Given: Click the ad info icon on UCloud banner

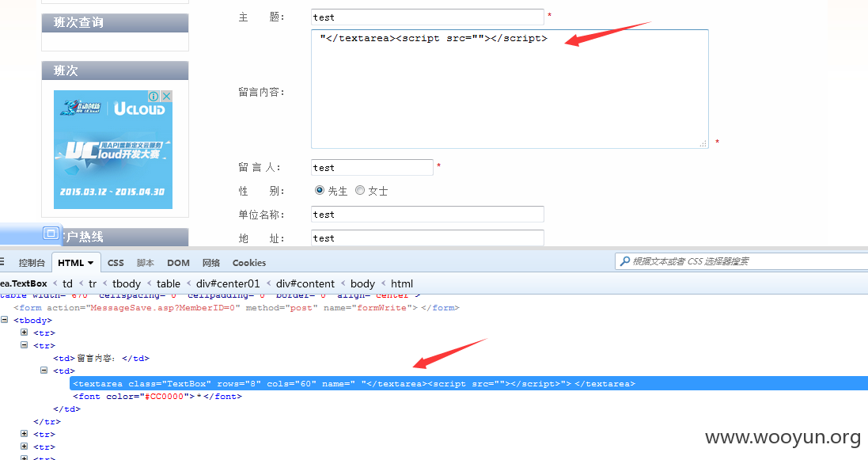Looking at the screenshot, I should pyautogui.click(x=154, y=96).
